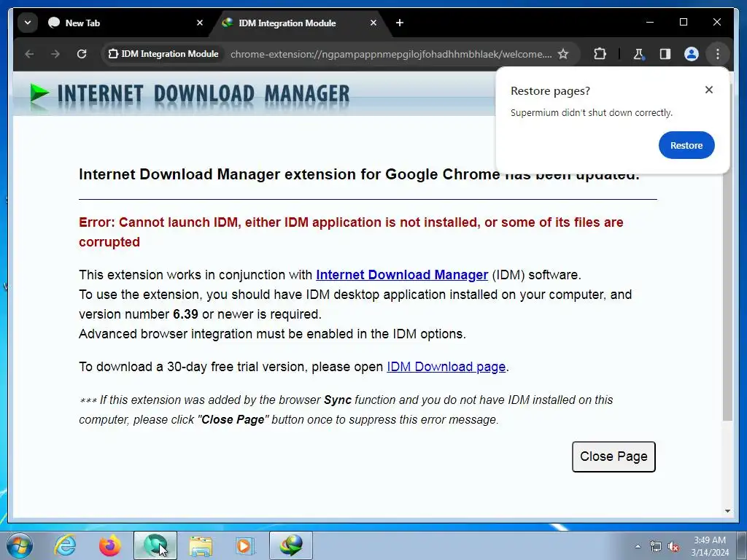Screen dimensions: 747x560
Task: Click the browser forward arrow
Action: tap(55, 54)
